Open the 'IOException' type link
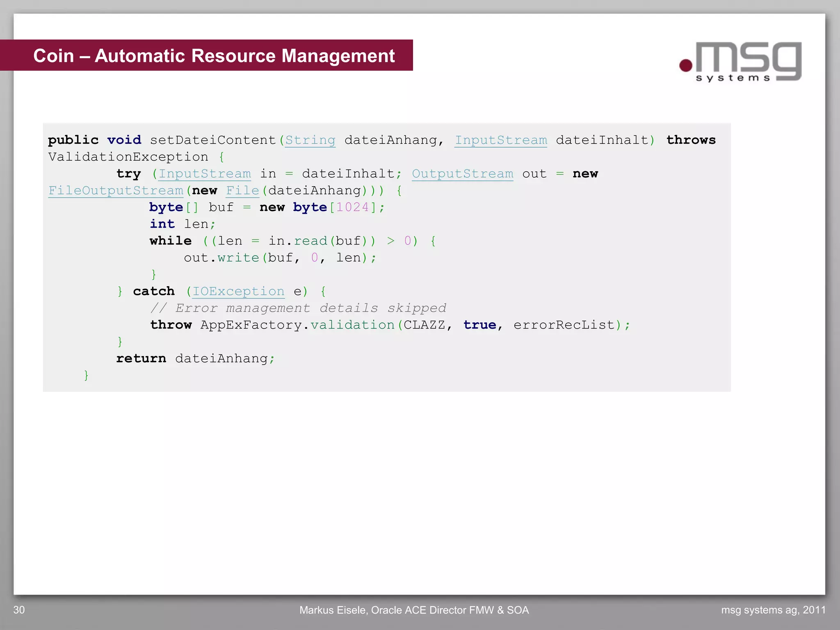 tap(238, 292)
